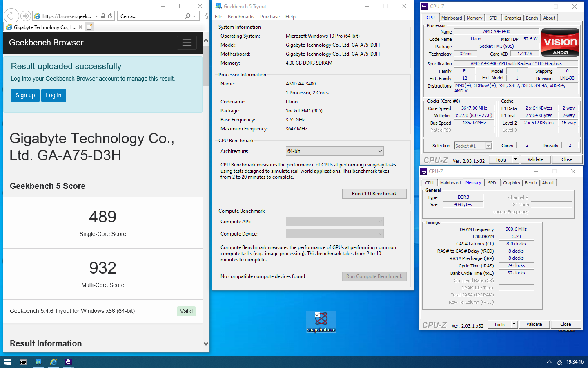Image resolution: width=588 pixels, height=368 pixels.
Task: Refresh the Geekbench Browser page
Action: (x=110, y=16)
